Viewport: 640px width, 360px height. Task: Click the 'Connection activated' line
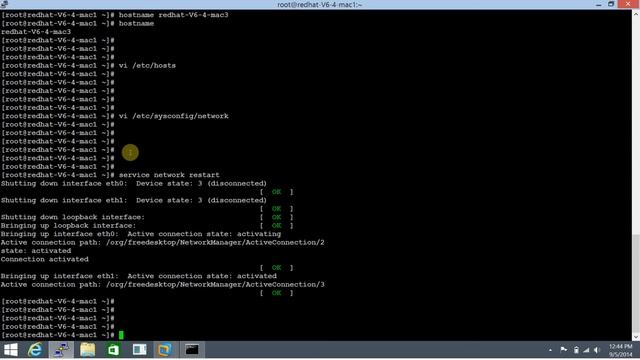click(x=44, y=259)
